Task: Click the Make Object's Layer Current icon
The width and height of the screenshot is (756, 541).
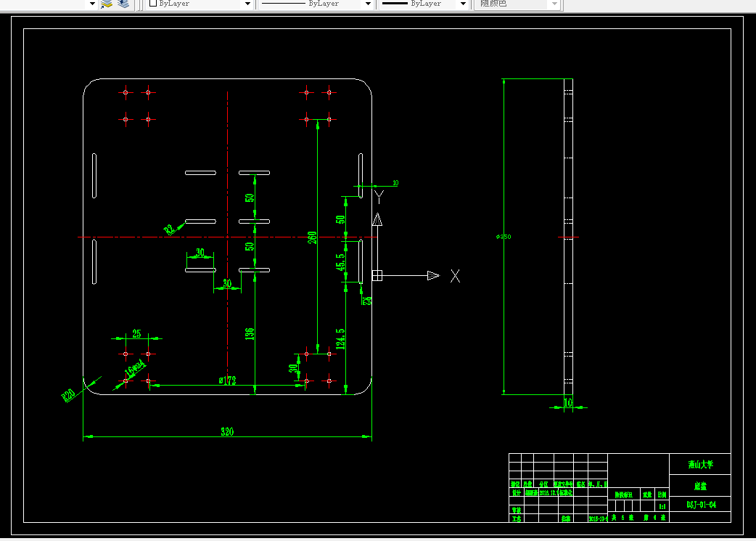Action: click(107, 4)
